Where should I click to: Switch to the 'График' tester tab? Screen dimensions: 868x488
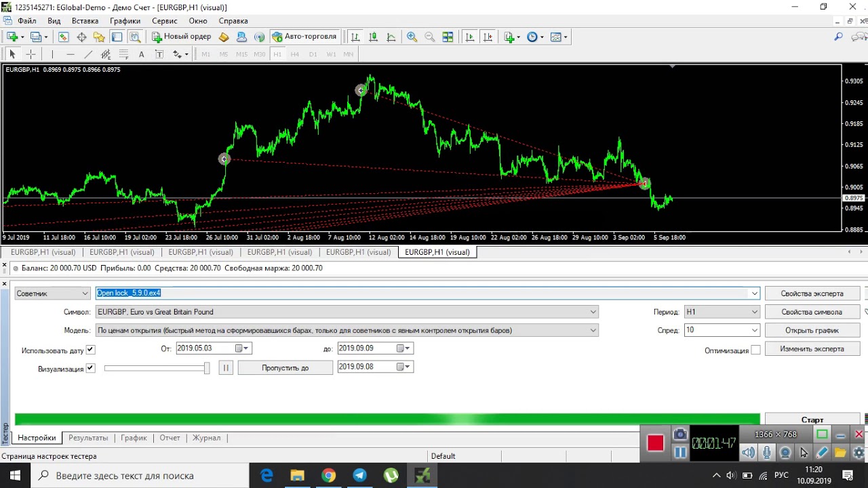click(134, 438)
